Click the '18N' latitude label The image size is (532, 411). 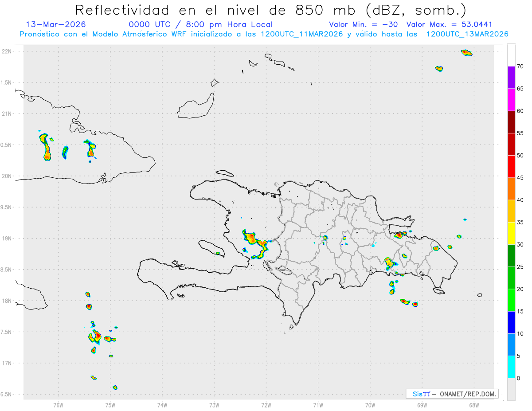tap(8, 301)
